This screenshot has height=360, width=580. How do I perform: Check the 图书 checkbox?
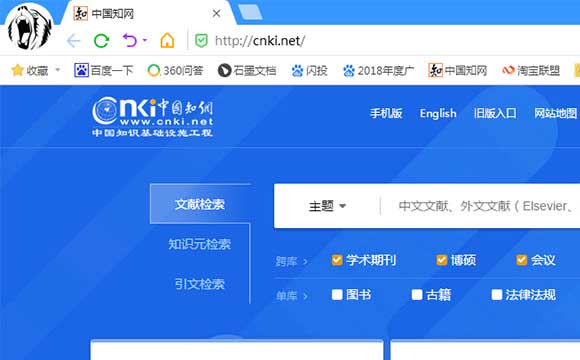coord(337,295)
